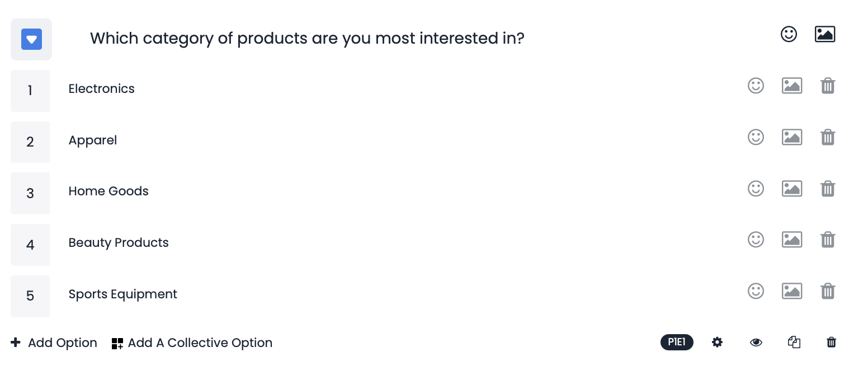The height and width of the screenshot is (375, 868).
Task: Add an emoji to the Home Goods option
Action: coord(756,189)
